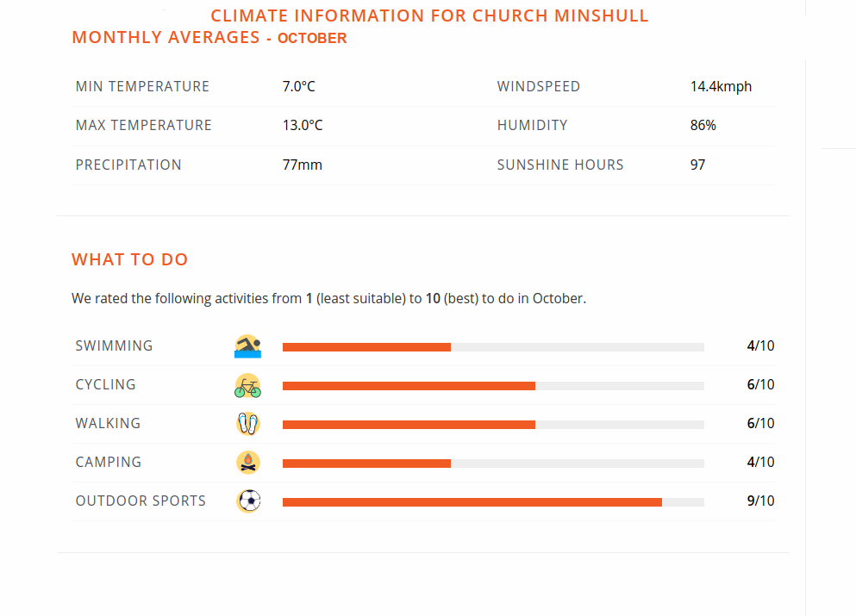The height and width of the screenshot is (616, 856).
Task: Click the Windspeed 14.4kmph value
Action: coord(721,86)
